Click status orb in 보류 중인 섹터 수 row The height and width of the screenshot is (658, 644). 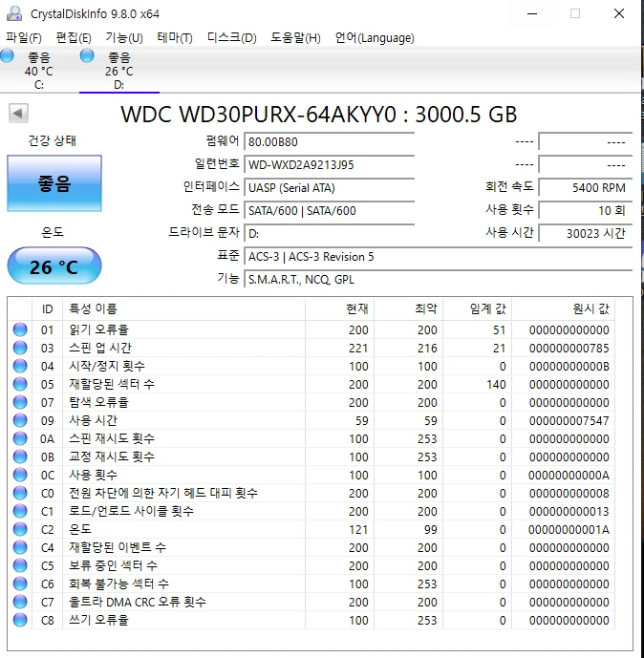(x=20, y=565)
